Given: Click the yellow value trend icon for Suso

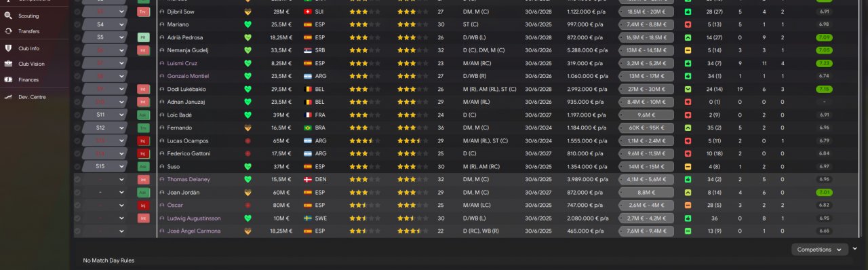Looking at the screenshot, I should tap(688, 166).
